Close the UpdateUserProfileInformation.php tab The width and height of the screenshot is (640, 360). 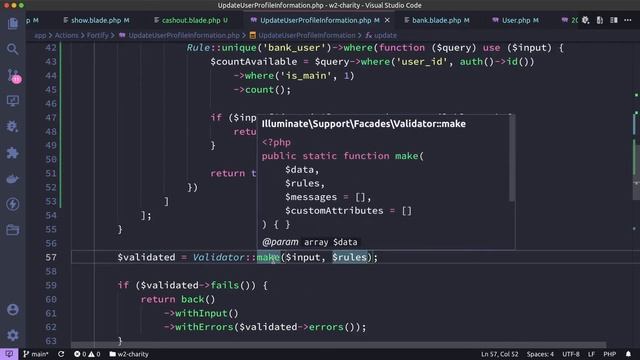point(387,20)
